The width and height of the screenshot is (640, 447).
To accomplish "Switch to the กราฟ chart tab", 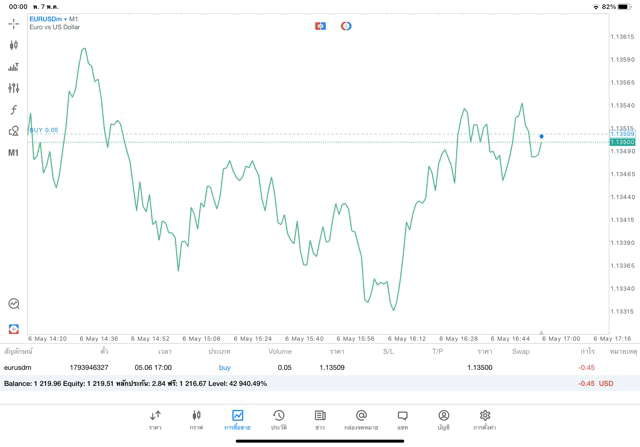I will click(196, 419).
